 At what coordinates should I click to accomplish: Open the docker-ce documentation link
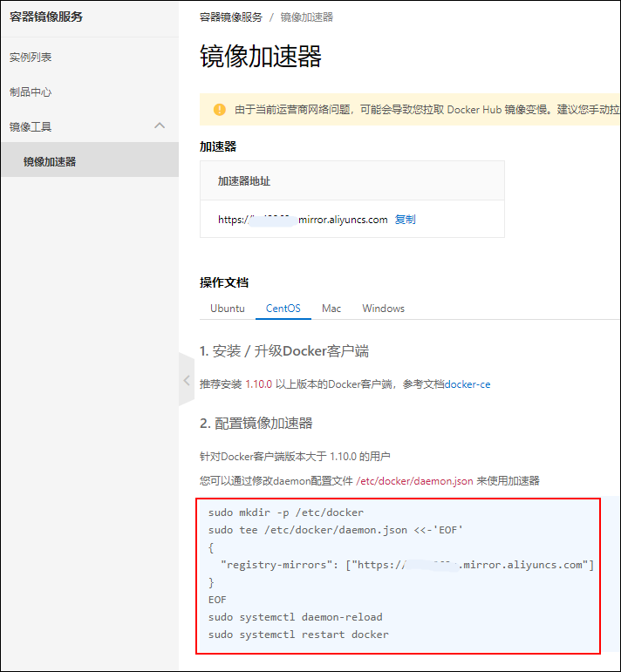(467, 384)
